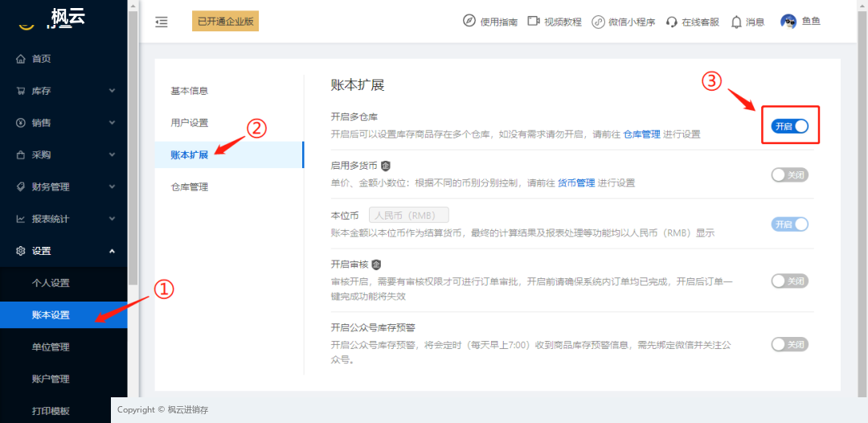Open the 人民币（RMB） currency dropdown
This screenshot has height=423, width=868.
pyautogui.click(x=408, y=215)
